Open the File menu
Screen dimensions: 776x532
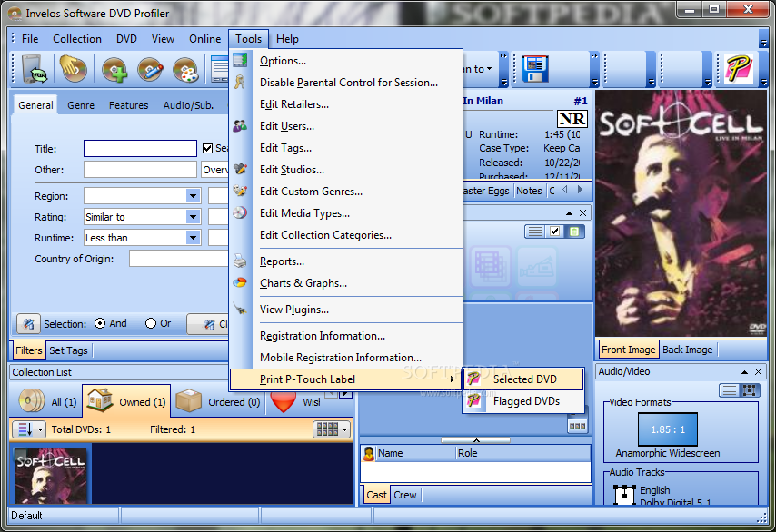[x=30, y=39]
